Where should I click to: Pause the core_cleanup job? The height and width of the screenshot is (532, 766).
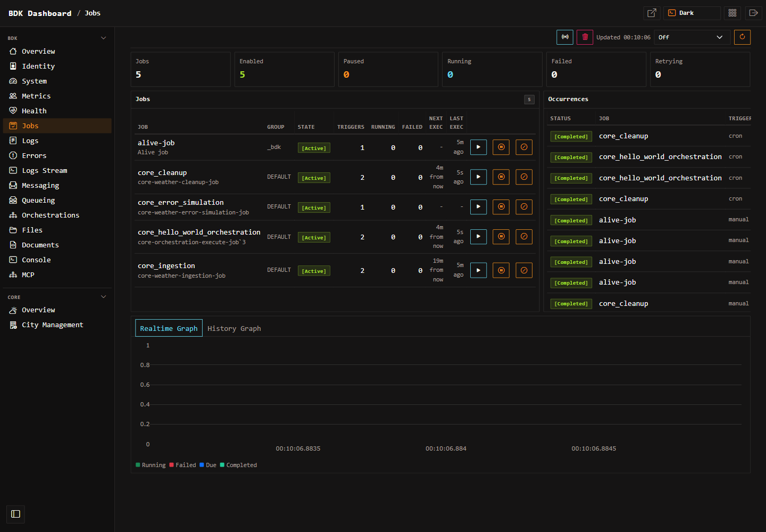pyautogui.click(x=501, y=177)
